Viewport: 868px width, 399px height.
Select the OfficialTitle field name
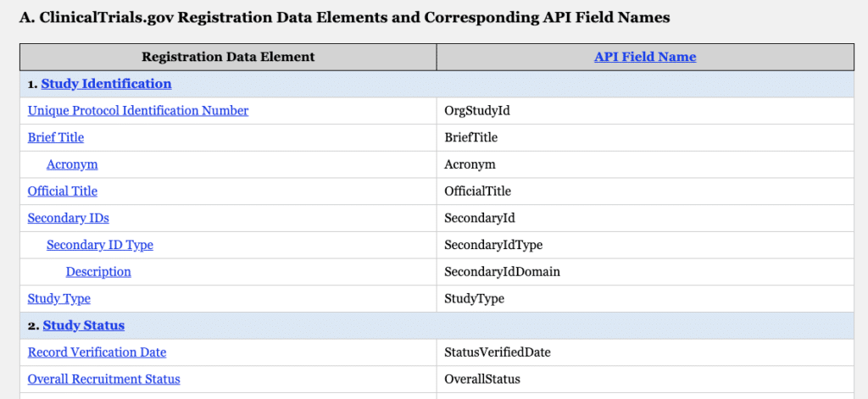pos(478,191)
